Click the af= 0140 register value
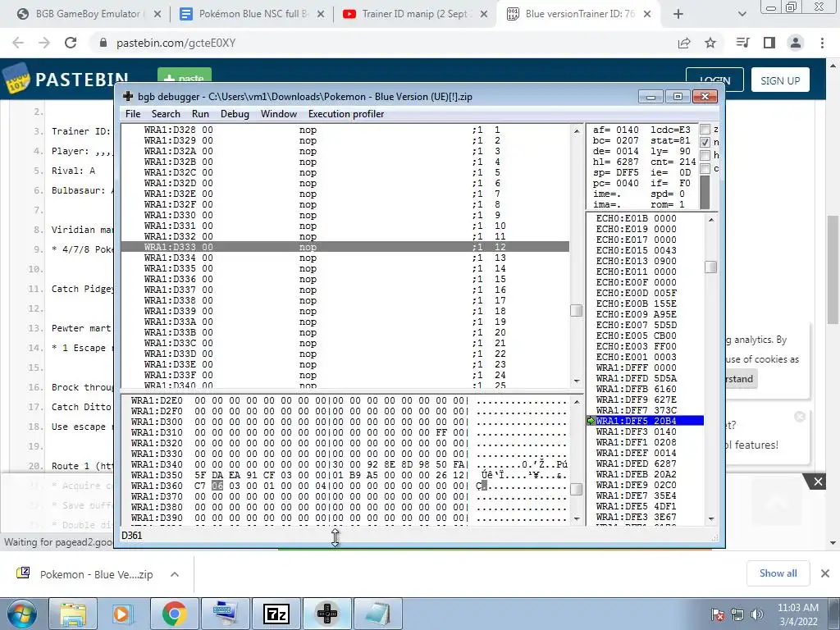The width and height of the screenshot is (840, 630). pyautogui.click(x=615, y=130)
